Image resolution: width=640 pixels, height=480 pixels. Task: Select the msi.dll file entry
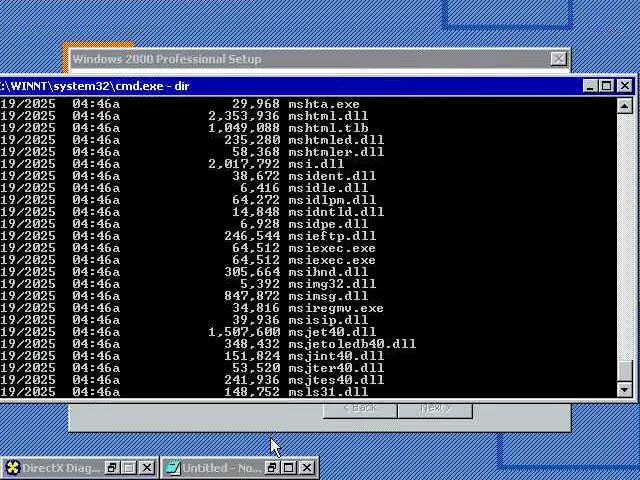coord(316,164)
